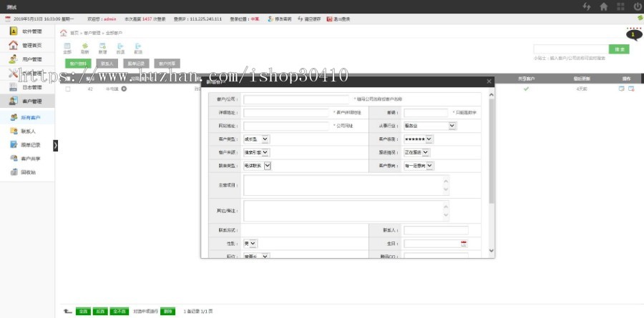The image size is (644, 318).
Task: Focus the search box beside 搜索 button
Action: (571, 49)
